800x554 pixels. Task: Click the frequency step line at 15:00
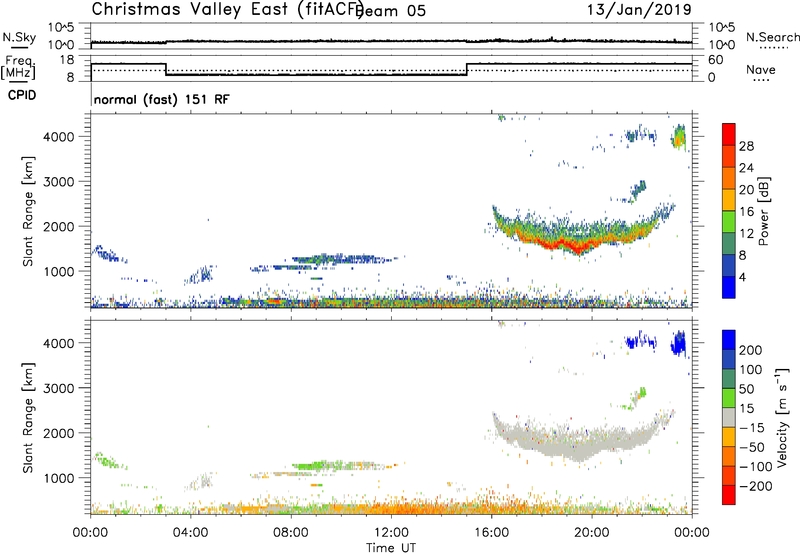467,69
